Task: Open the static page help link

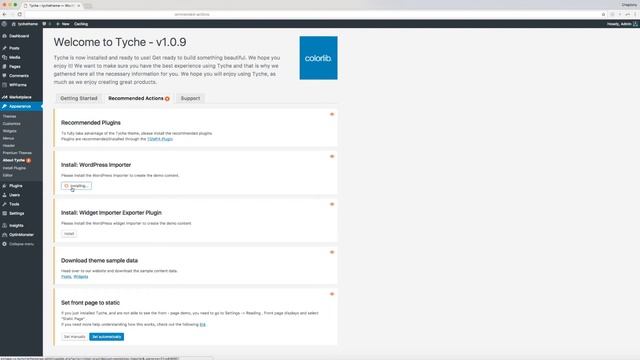Action: point(203,324)
